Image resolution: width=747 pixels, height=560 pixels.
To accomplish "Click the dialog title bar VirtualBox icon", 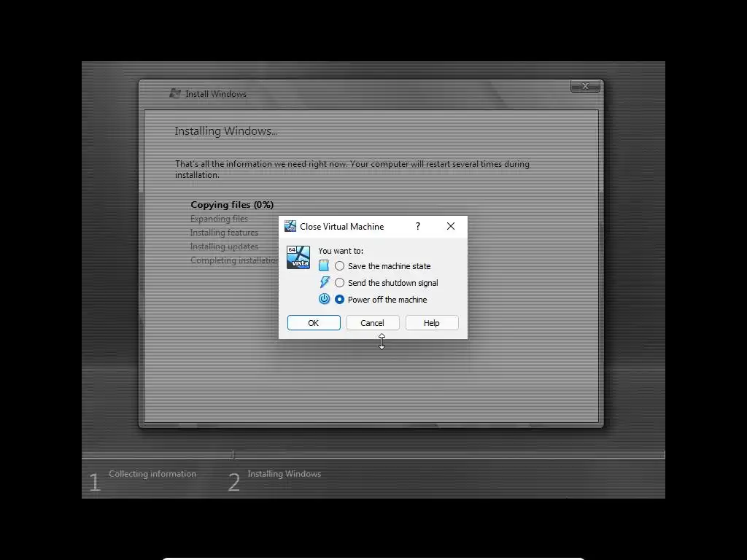I will point(290,226).
